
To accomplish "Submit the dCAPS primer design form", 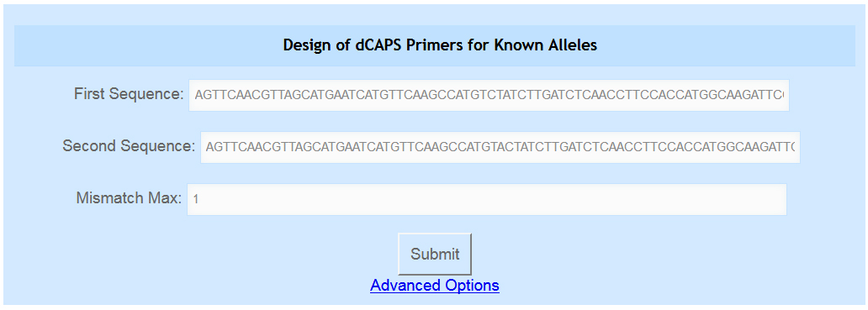I will click(x=435, y=254).
